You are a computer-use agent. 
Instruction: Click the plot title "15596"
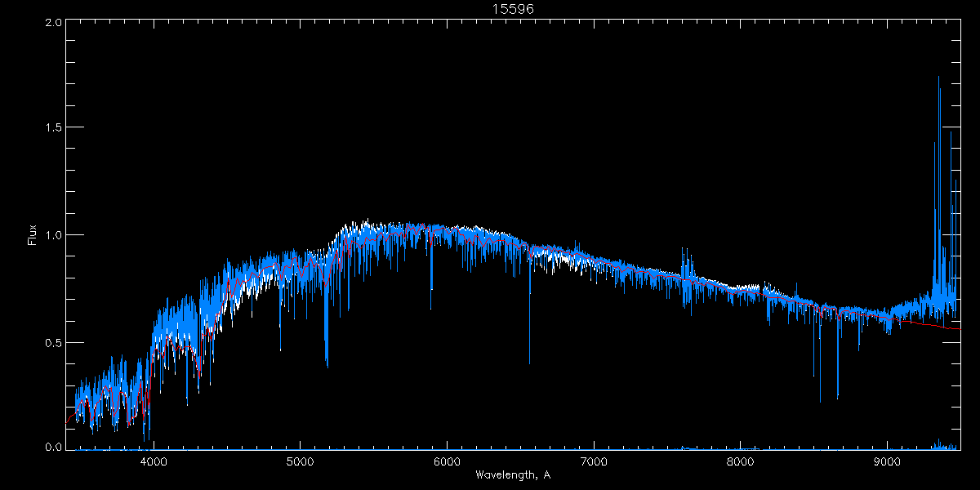(512, 9)
